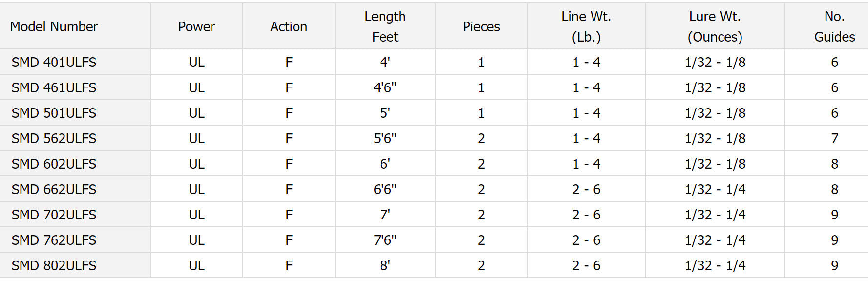Click the 5'6" length cell
Image resolution: width=868 pixels, height=283 pixels.
(x=385, y=138)
